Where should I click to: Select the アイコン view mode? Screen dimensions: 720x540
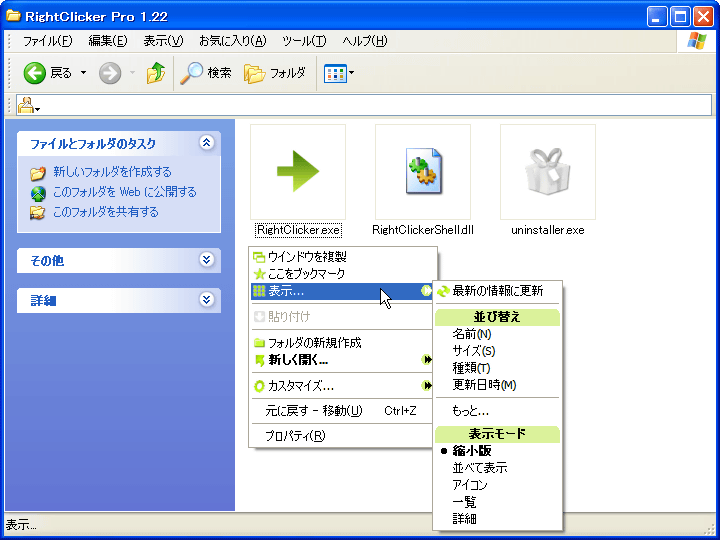498,485
